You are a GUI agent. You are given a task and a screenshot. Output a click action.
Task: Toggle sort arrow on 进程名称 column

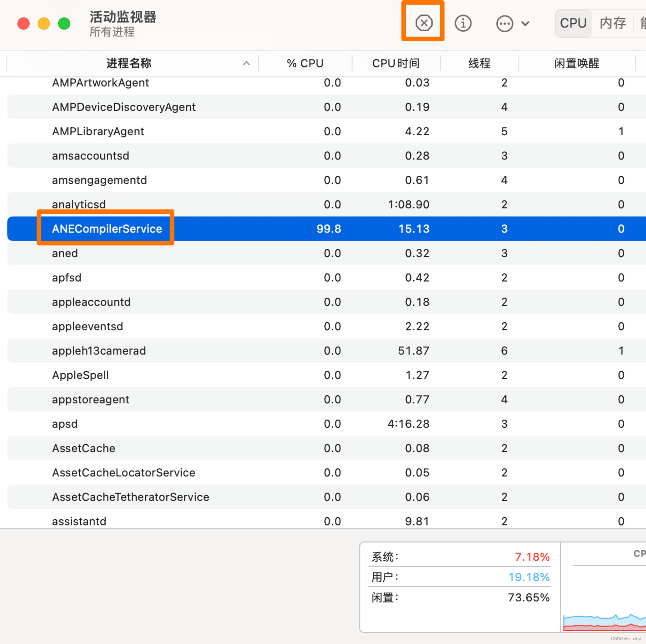coord(246,63)
